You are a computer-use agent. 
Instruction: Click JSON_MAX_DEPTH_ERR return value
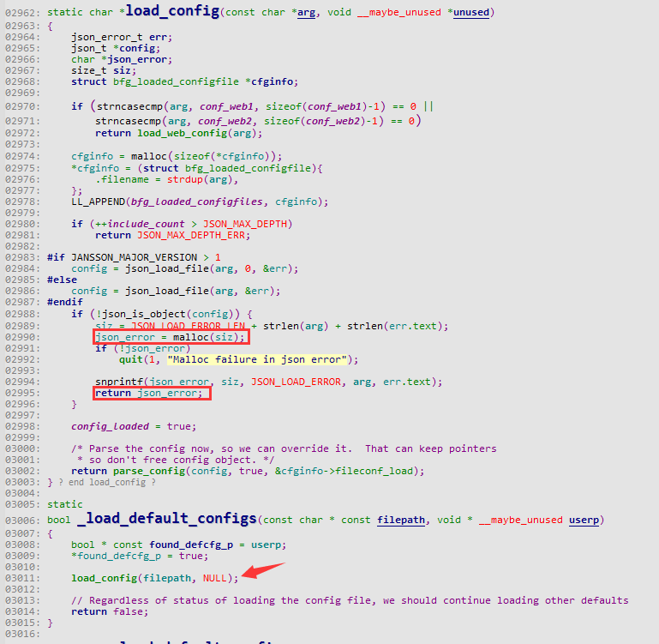[x=191, y=235]
